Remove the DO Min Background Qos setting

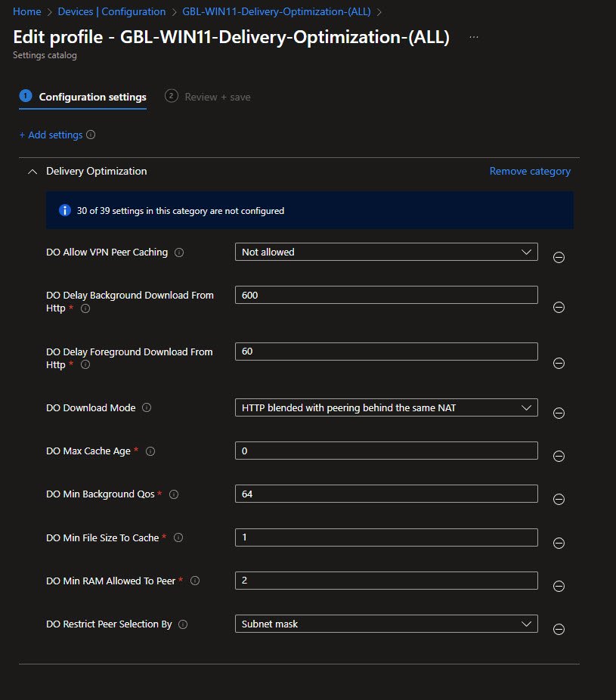tap(559, 499)
